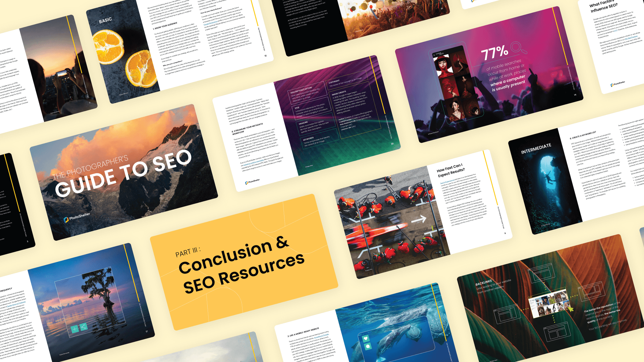The image size is (644, 362).
Task: Click the white arrow on the race car photo
Action: click(419, 220)
